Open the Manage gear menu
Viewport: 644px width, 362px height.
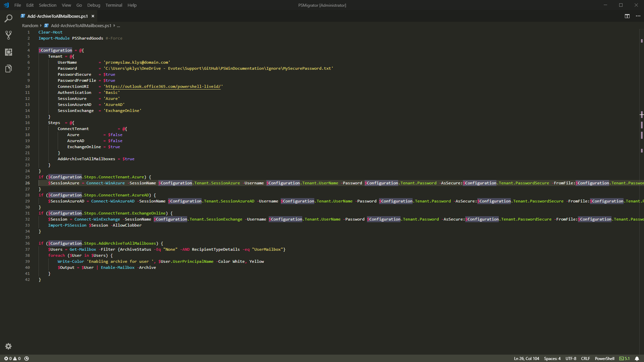point(8,346)
